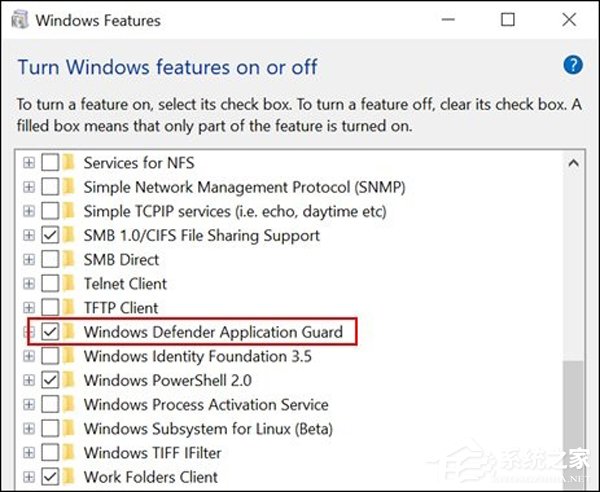Screen dimensions: 600x492
Task: Click the blue help question mark icon
Action: 573,66
